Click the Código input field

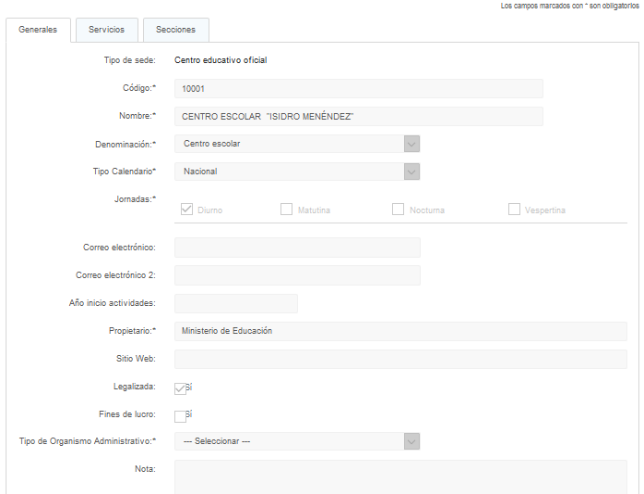[358, 89]
